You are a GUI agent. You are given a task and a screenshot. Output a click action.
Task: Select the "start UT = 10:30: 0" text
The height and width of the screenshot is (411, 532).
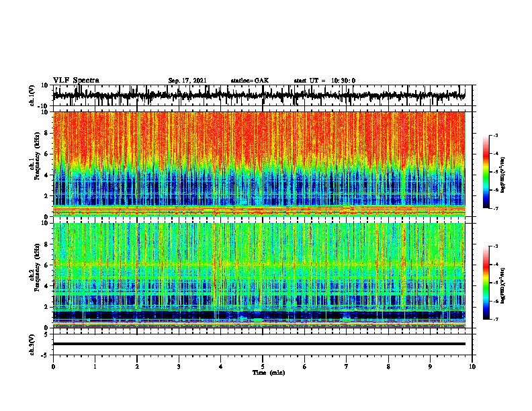pos(324,81)
